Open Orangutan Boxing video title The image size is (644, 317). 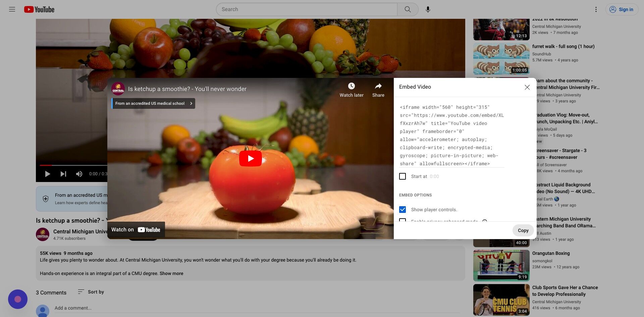[551, 253]
